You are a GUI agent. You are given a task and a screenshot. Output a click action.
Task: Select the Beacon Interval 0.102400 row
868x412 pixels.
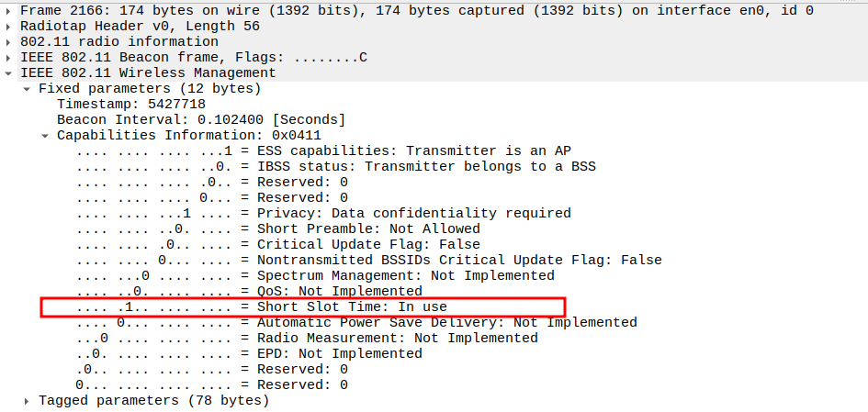(200, 119)
